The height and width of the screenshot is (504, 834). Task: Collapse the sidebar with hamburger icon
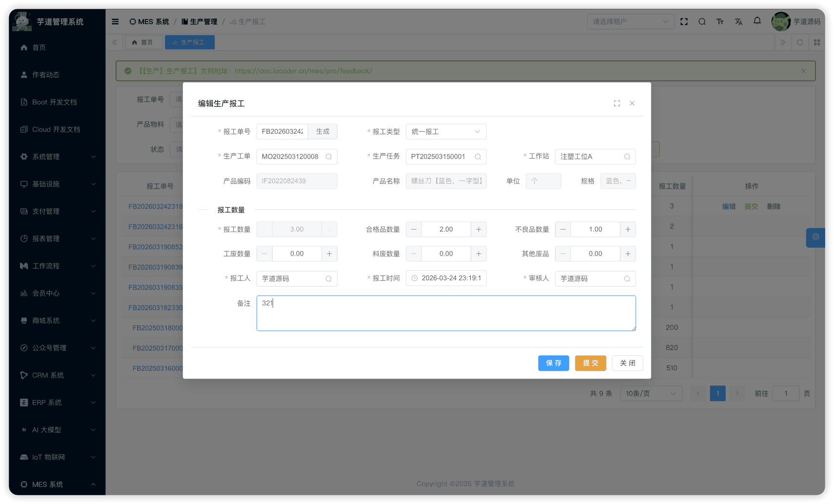tap(115, 21)
